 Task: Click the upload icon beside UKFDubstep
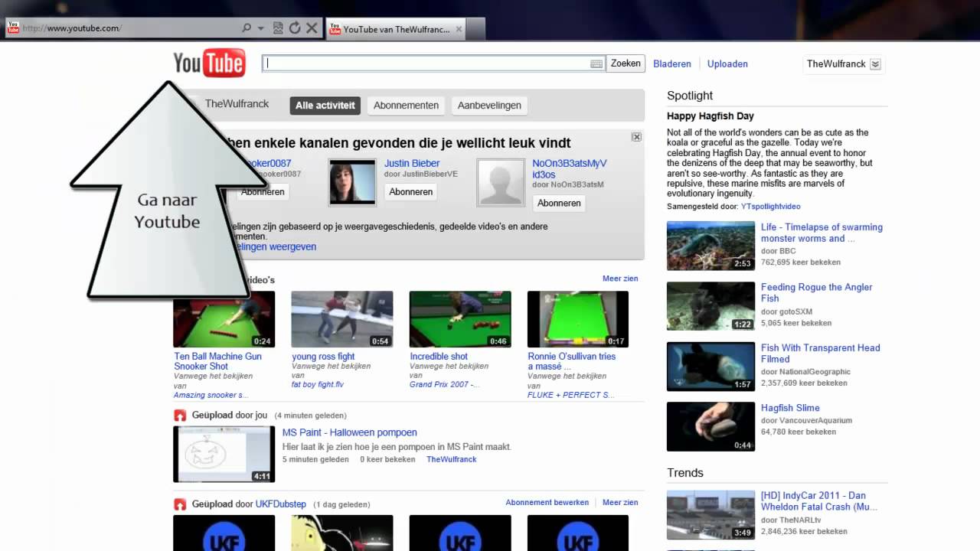coord(180,504)
